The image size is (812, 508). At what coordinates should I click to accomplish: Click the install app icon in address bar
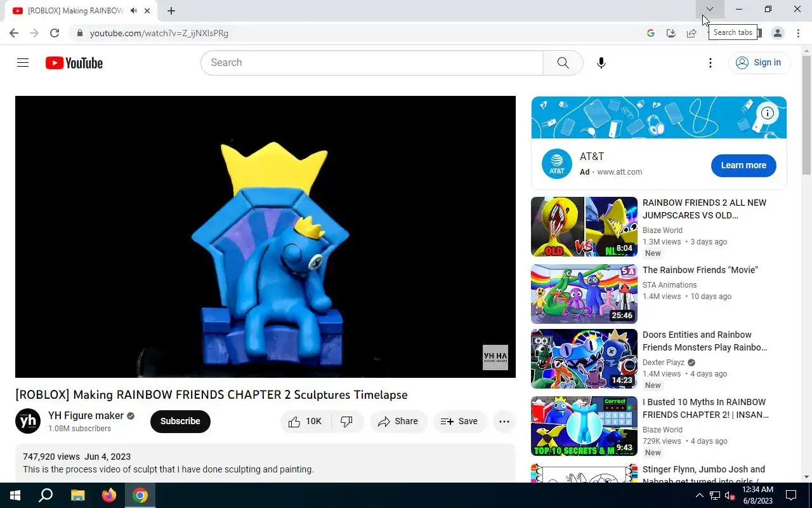[671, 33]
